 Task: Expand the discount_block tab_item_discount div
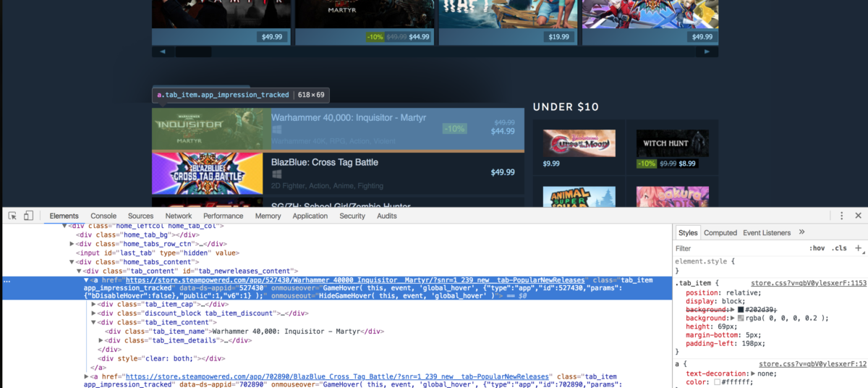pyautogui.click(x=93, y=313)
